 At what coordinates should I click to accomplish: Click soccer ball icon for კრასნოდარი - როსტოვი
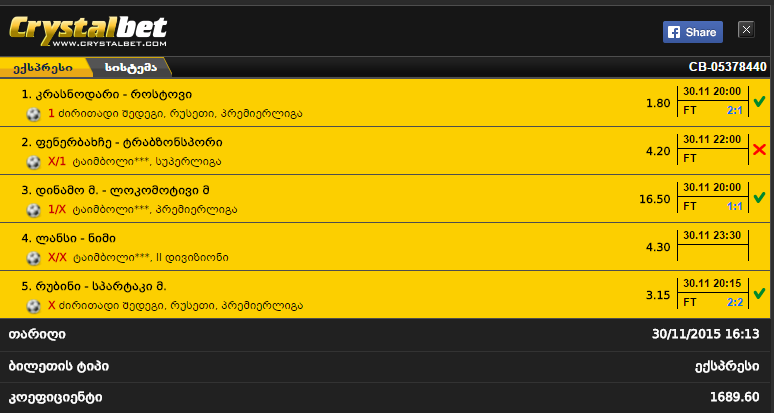pos(33,114)
